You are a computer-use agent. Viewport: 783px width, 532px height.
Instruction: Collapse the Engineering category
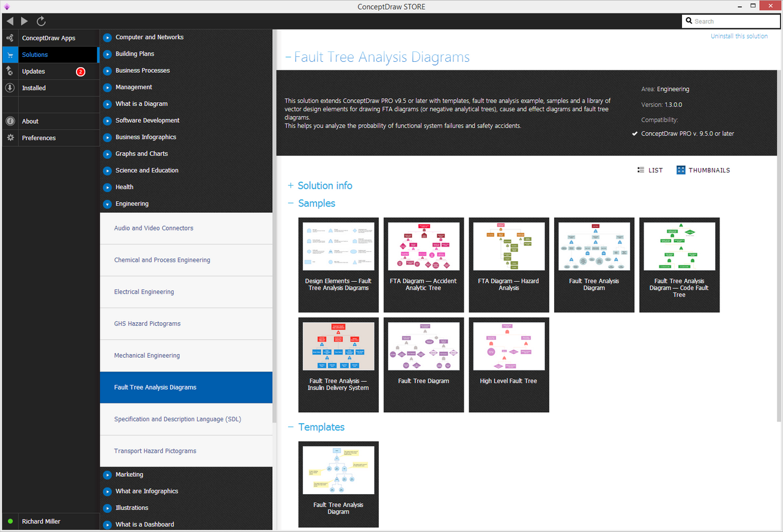[108, 204]
